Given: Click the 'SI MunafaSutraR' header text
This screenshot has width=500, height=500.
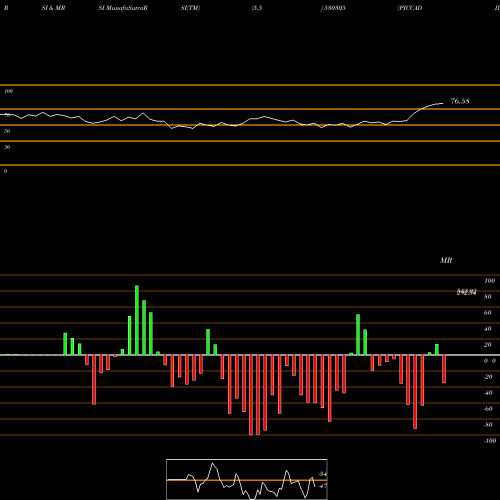Looking at the screenshot, I should (x=123, y=8).
